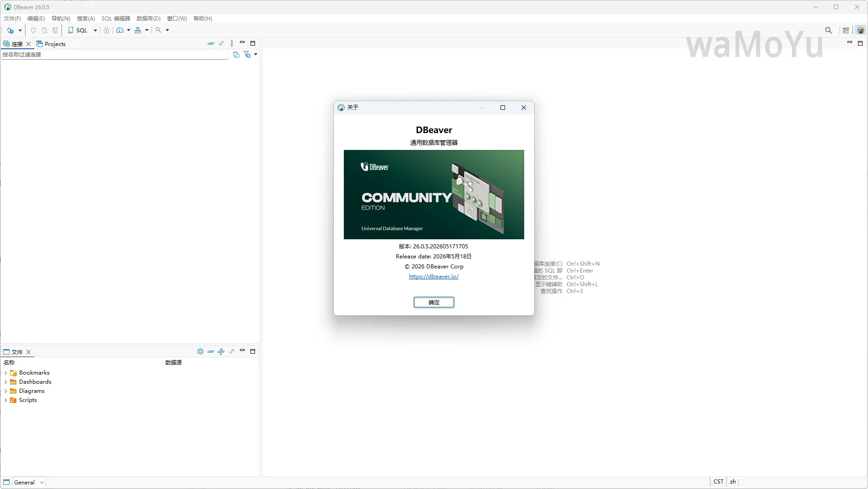The width and height of the screenshot is (868, 489).
Task: Collapse all in the connections panel
Action: (210, 44)
